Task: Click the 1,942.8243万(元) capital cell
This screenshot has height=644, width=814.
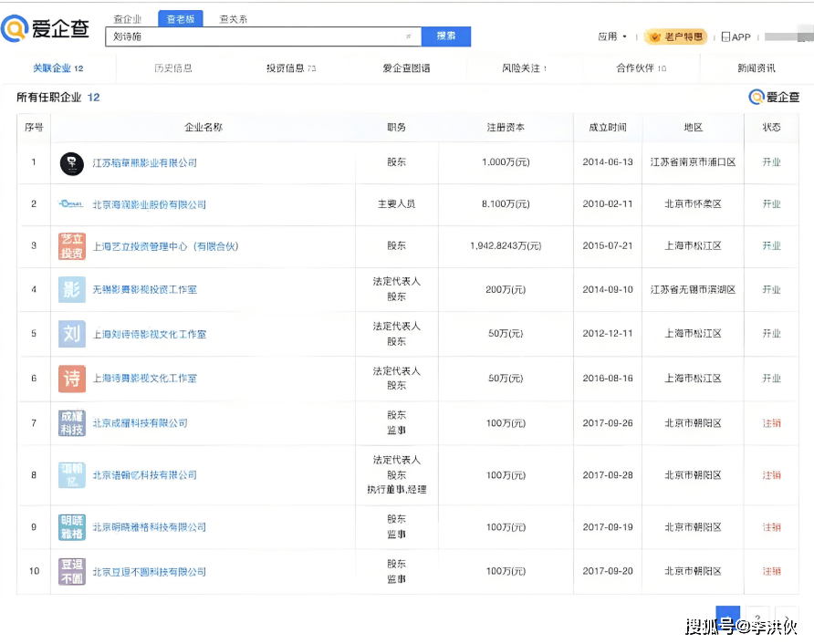Action: click(x=506, y=245)
